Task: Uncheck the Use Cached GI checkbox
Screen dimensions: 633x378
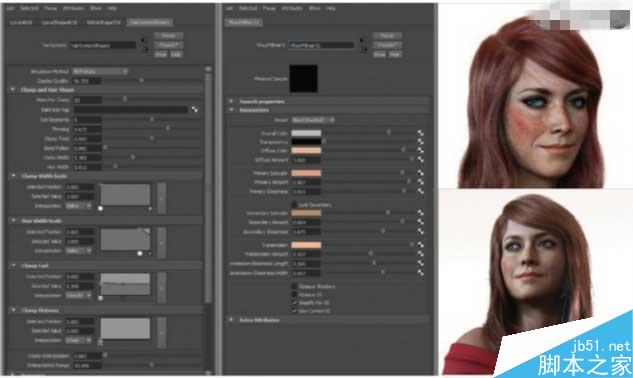Action: click(294, 311)
